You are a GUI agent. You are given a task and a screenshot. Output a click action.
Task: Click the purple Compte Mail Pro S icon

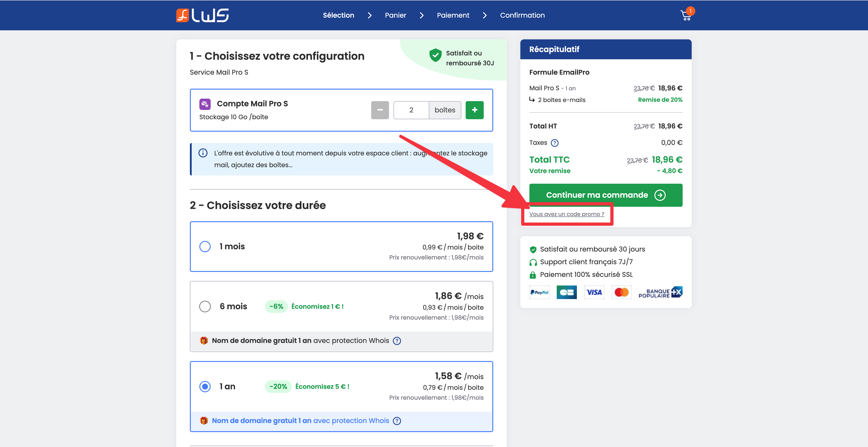205,104
